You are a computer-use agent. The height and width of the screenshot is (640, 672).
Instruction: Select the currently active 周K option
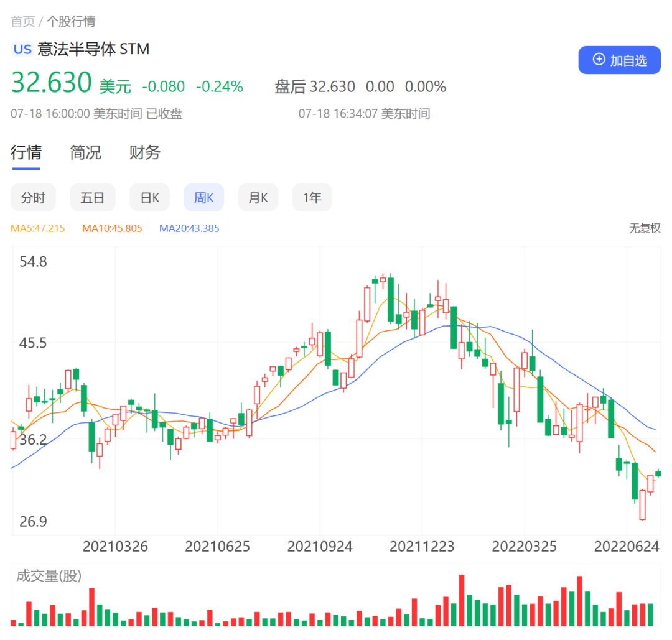click(203, 197)
